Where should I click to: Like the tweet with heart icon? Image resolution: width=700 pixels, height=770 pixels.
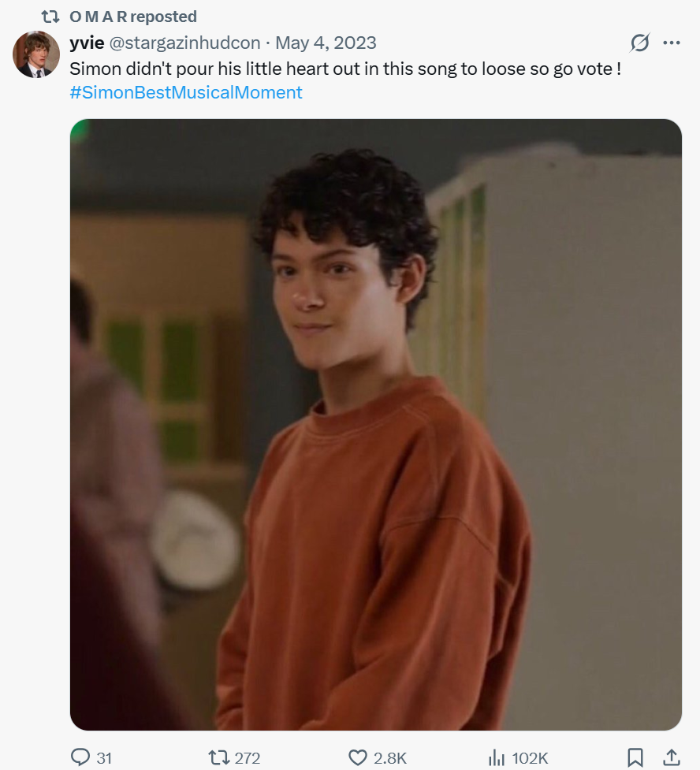click(x=358, y=757)
